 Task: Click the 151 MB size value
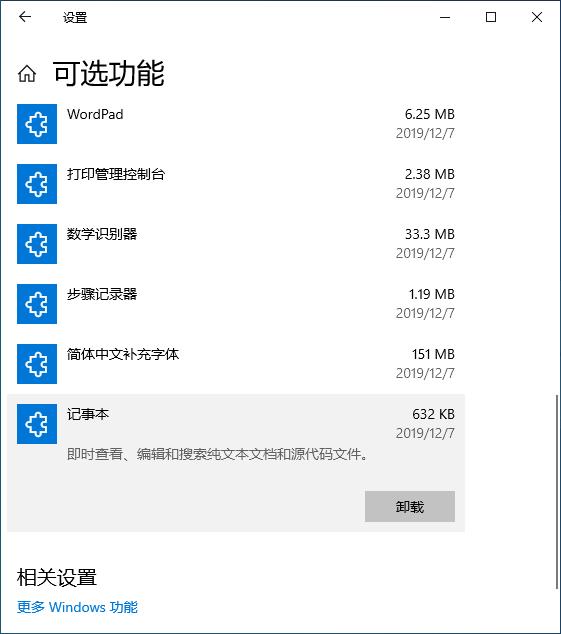[x=433, y=354]
